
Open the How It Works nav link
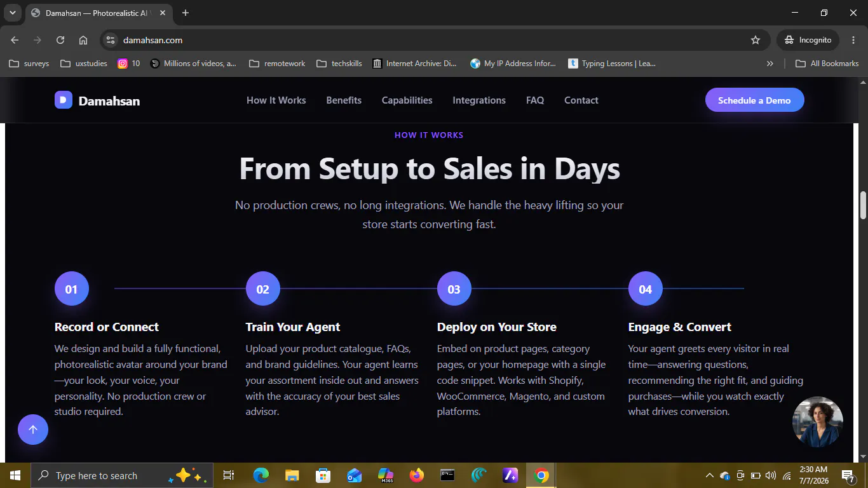pyautogui.click(x=276, y=100)
